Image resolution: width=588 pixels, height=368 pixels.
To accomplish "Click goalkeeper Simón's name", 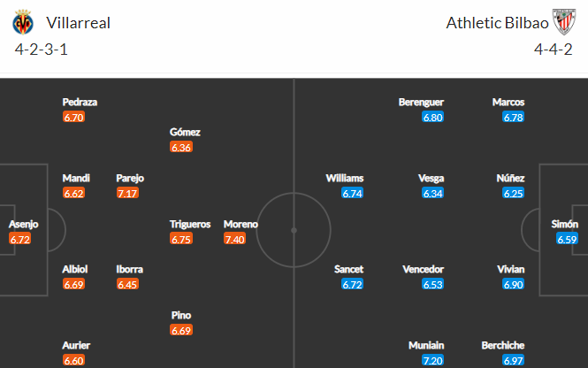I will (564, 224).
